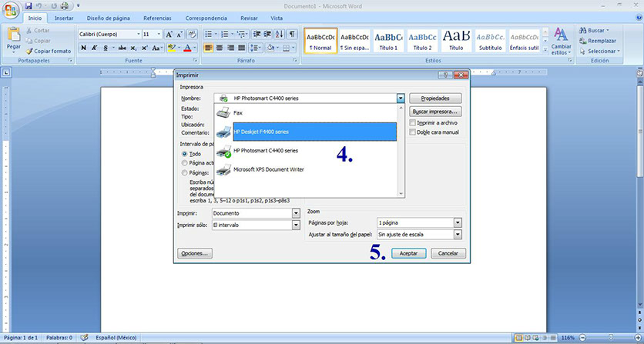Click the spell check book icon in status bar
The width and height of the screenshot is (644, 344).
(x=84, y=337)
